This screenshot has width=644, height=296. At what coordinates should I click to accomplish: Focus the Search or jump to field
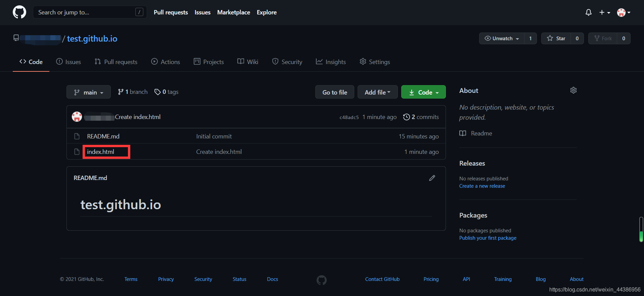tap(90, 12)
